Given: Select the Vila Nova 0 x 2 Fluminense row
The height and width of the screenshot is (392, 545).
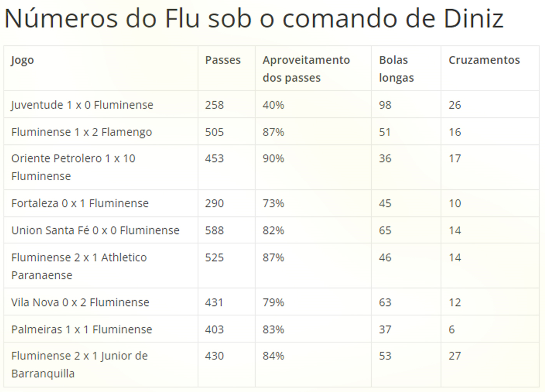Looking at the screenshot, I should click(x=272, y=302).
